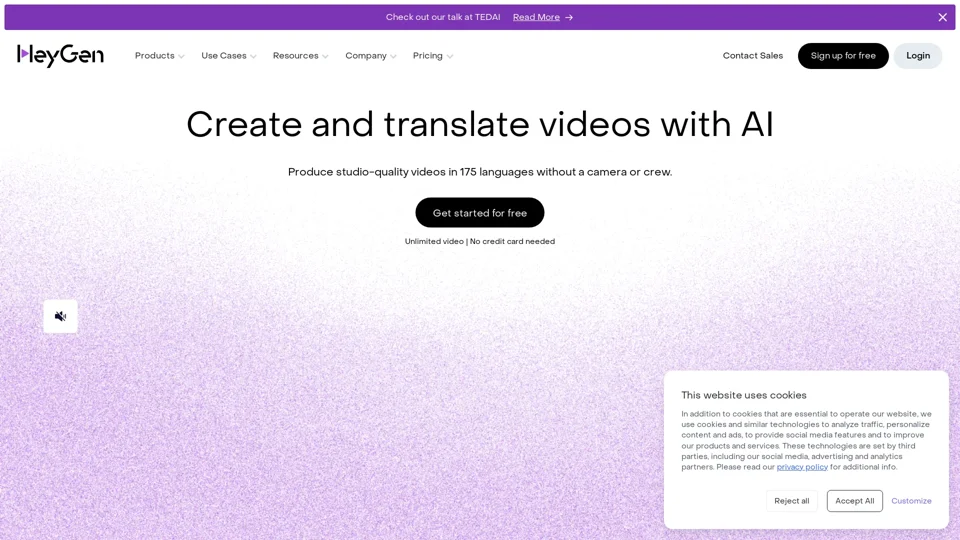Click 'Unlimited video | No credit card needed' text
This screenshot has height=540, width=960.
tap(479, 241)
